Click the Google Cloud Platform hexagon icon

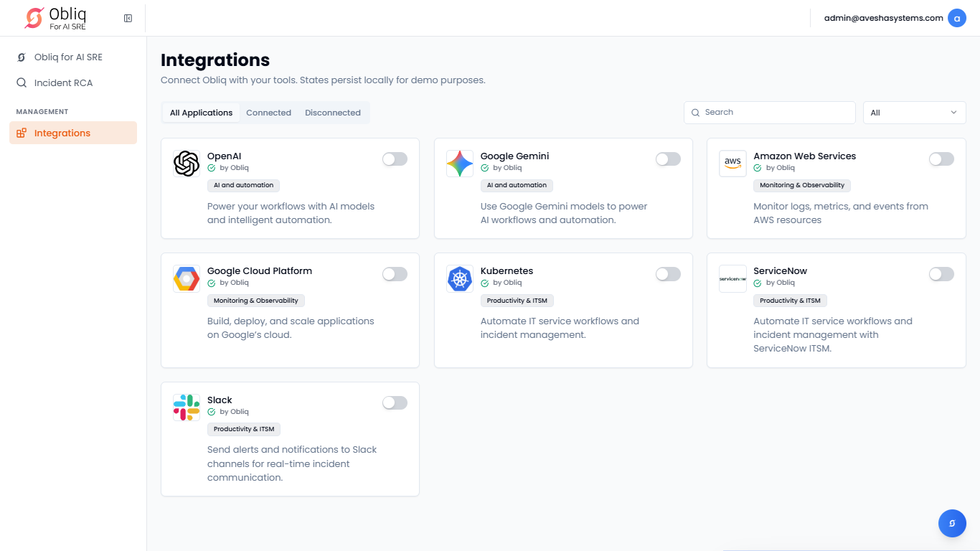pos(187,278)
